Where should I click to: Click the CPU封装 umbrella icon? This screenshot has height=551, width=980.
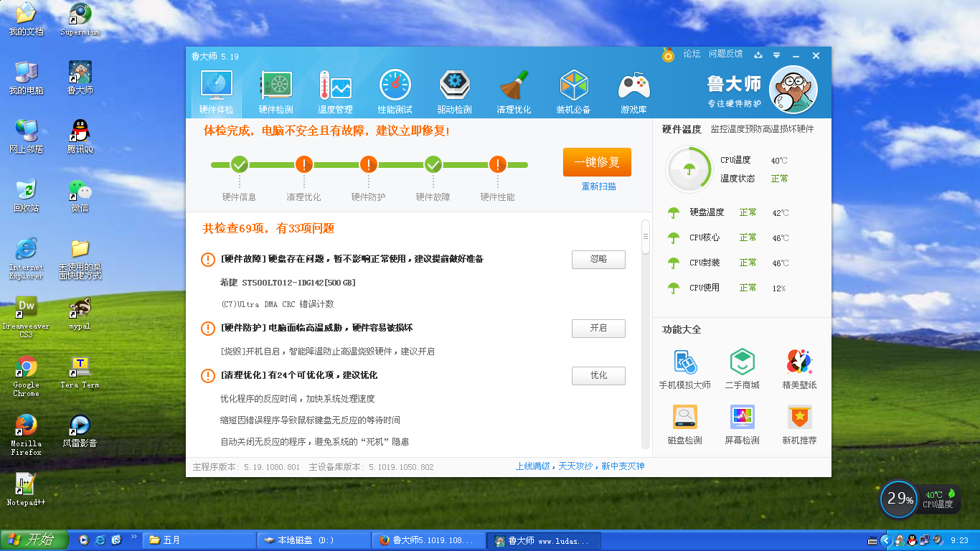pyautogui.click(x=674, y=263)
